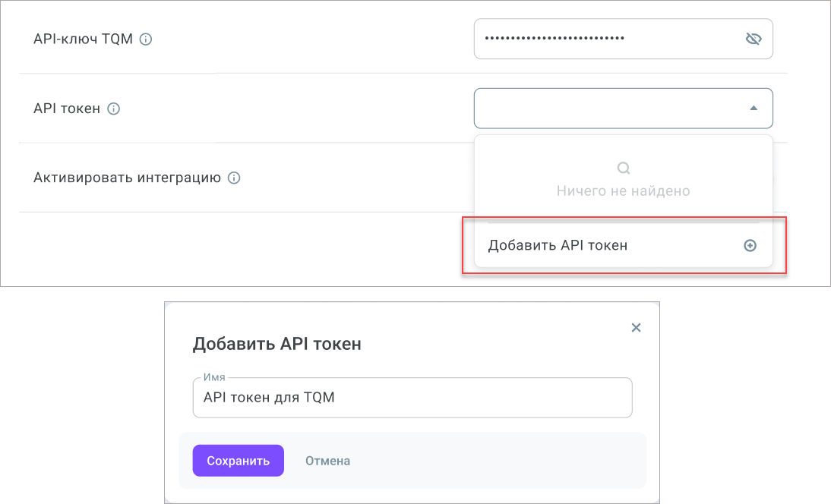
Task: Click the Ничего не найдено text
Action: 623,191
